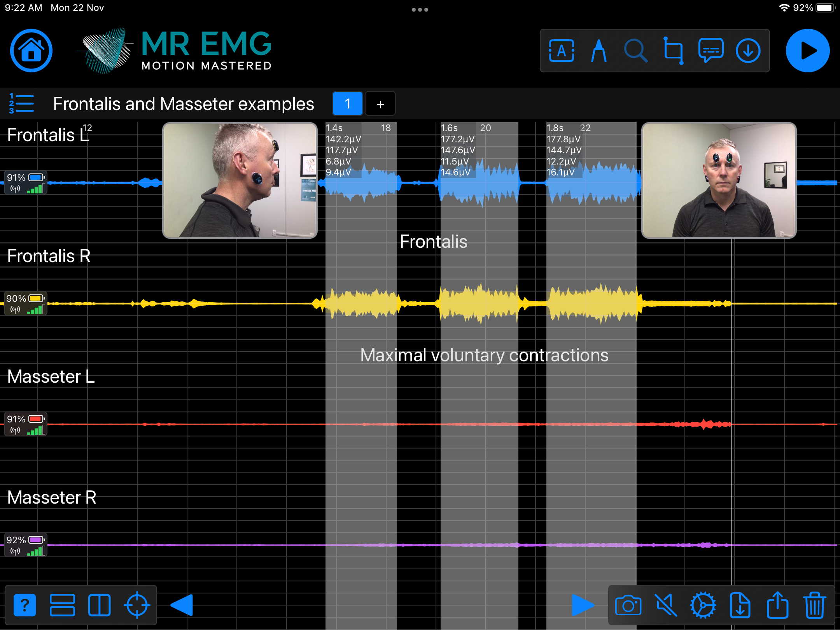This screenshot has height=630, width=840.
Task: Go to the Home screen
Action: (31, 51)
